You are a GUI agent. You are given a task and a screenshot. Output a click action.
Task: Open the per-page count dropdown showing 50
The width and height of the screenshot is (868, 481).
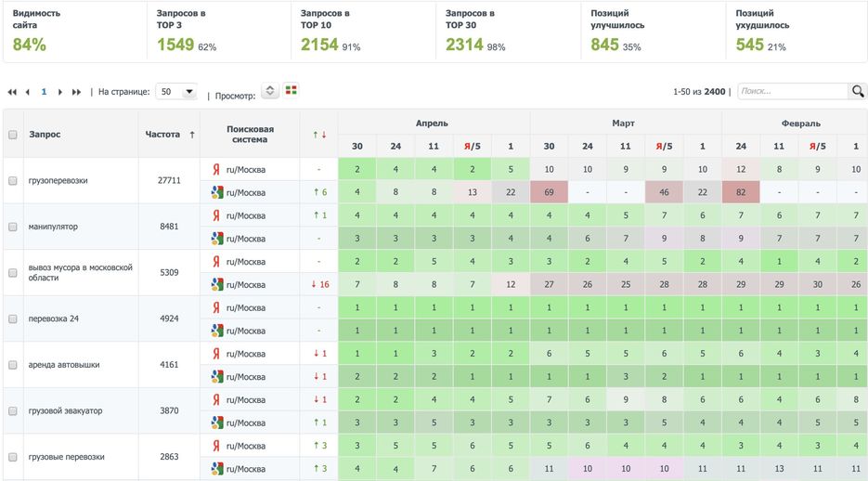coord(176,92)
